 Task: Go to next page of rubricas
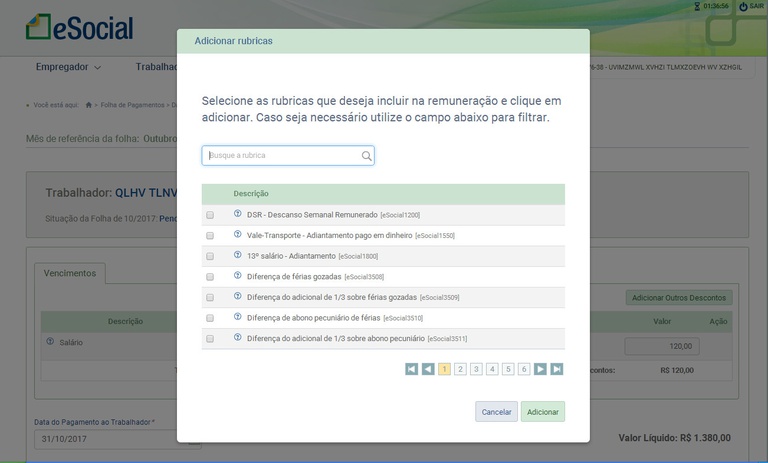[x=540, y=369]
